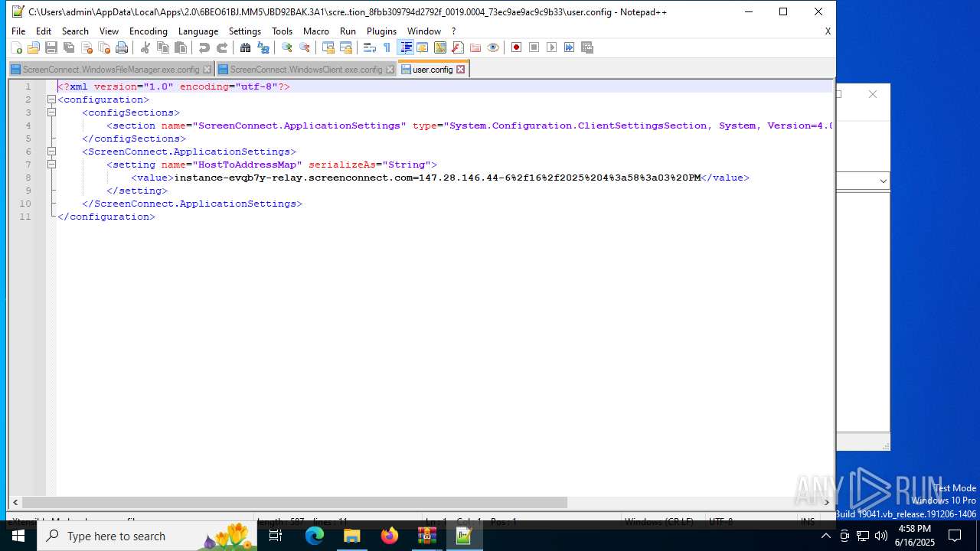The width and height of the screenshot is (980, 551).
Task: Collapse the configuration fold on line 2
Action: click(51, 99)
